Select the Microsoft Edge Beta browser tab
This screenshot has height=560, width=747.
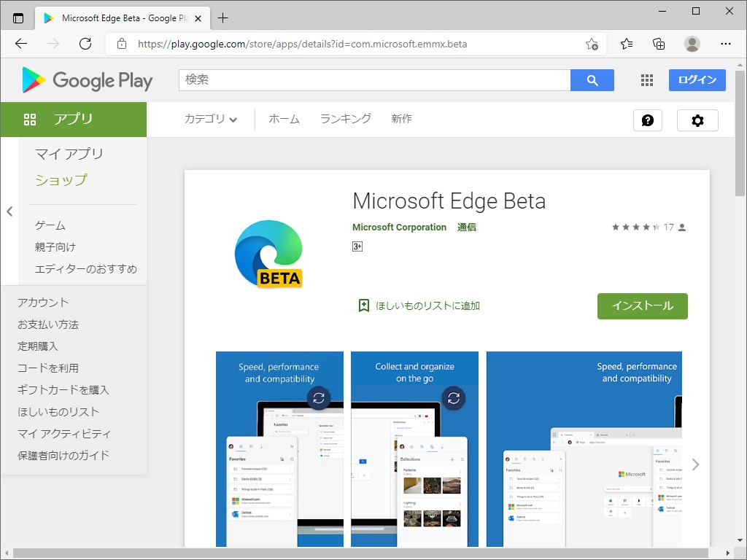[117, 17]
